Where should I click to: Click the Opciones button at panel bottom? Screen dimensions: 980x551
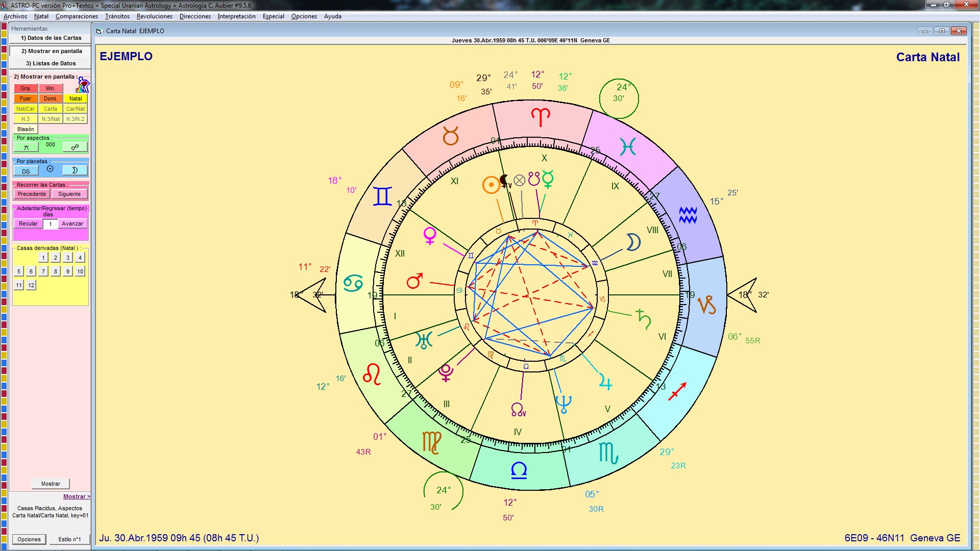click(29, 539)
